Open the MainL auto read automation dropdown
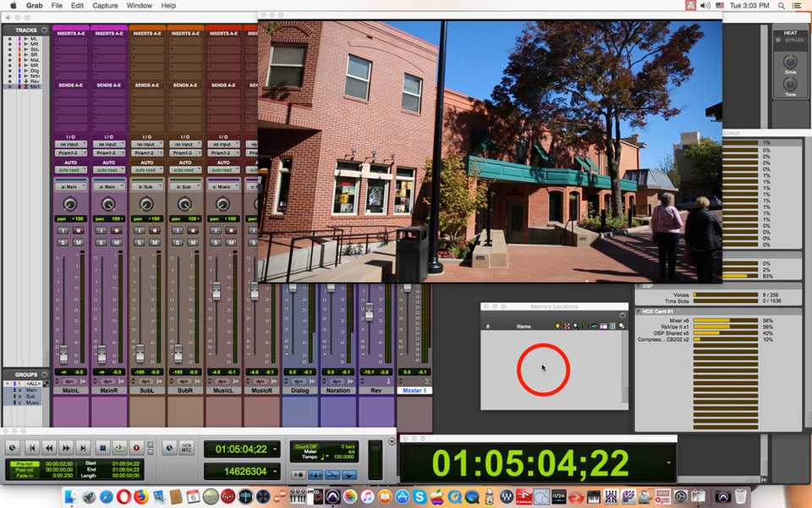This screenshot has width=812, height=508. pos(70,170)
